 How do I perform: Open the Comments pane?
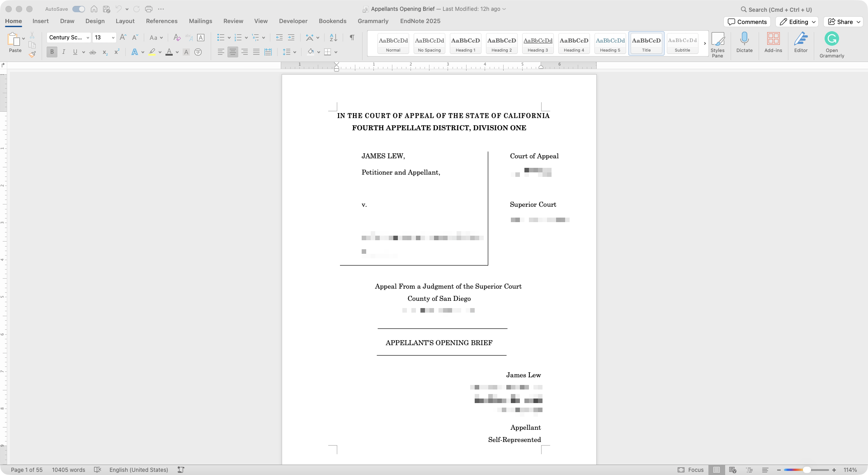pyautogui.click(x=747, y=22)
